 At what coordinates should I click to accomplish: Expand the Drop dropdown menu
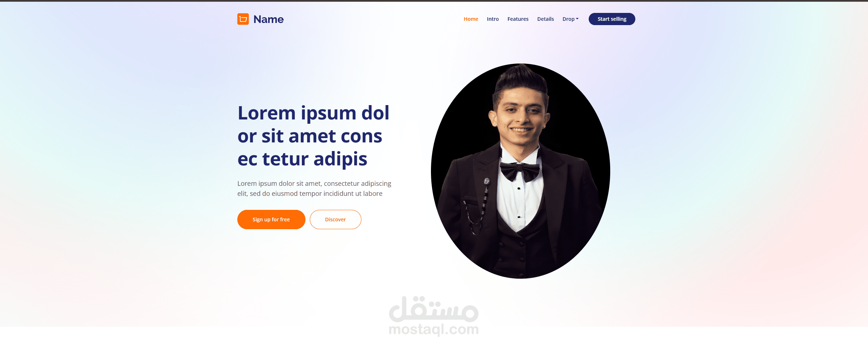coord(570,19)
